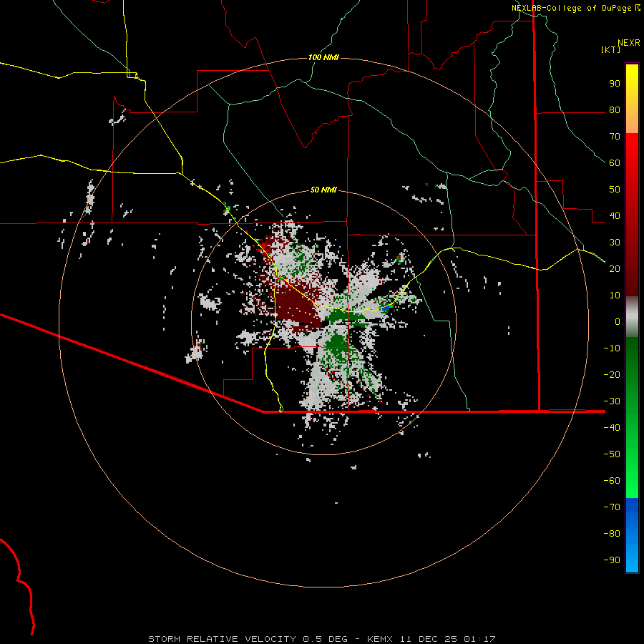This screenshot has width=644, height=644.
Task: Click the NEXLAB-College of DuPage credit text
Action: coord(571,8)
